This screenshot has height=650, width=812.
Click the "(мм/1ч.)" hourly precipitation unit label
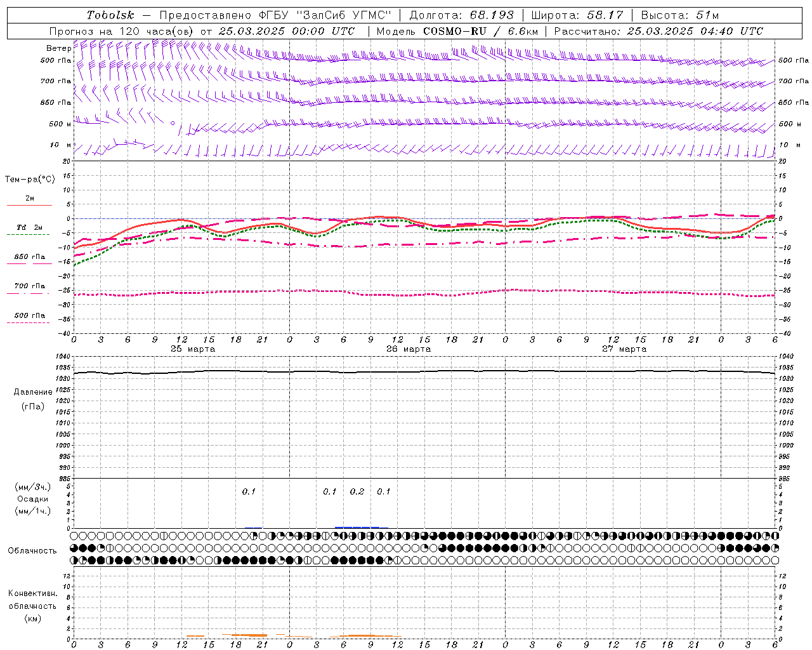(33, 511)
